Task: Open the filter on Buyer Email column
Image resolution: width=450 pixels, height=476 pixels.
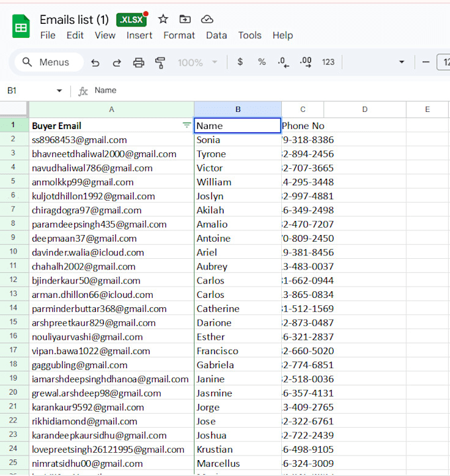Action: coord(187,124)
